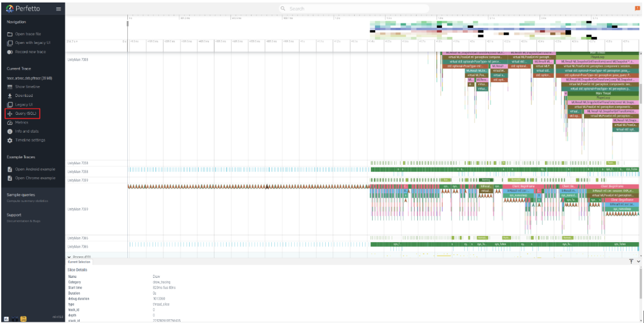Click Legacy UI under Current Trace
Image resolution: width=644 pixels, height=323 pixels.
23,105
